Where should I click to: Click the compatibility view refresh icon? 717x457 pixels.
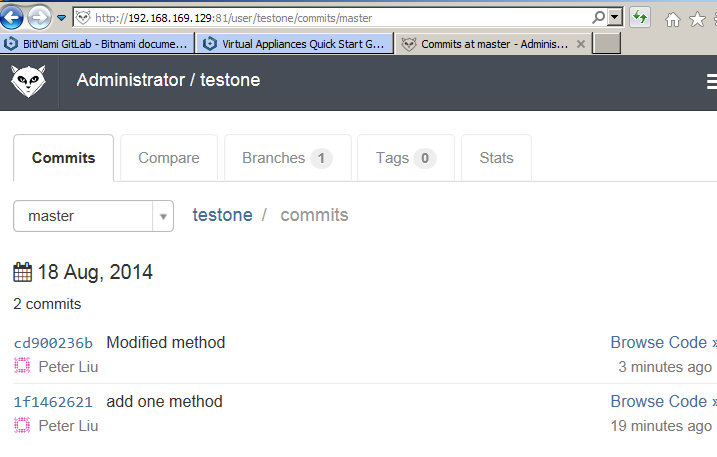(x=640, y=18)
